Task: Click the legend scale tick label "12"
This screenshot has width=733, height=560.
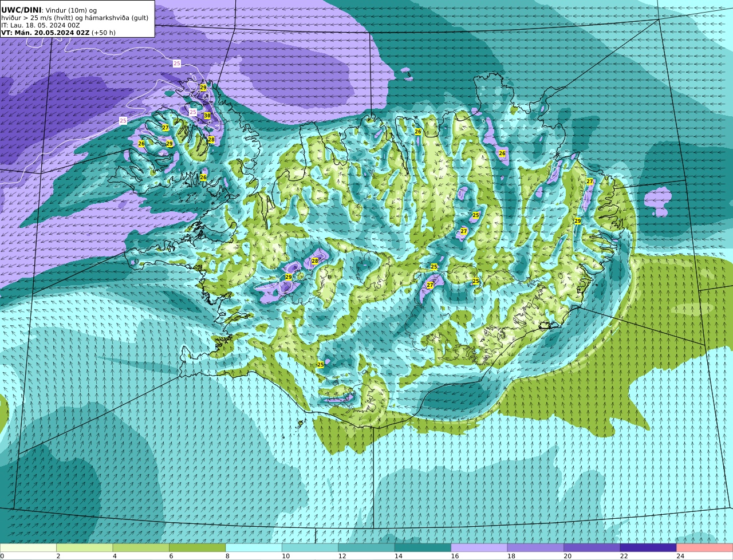Action: [342, 556]
